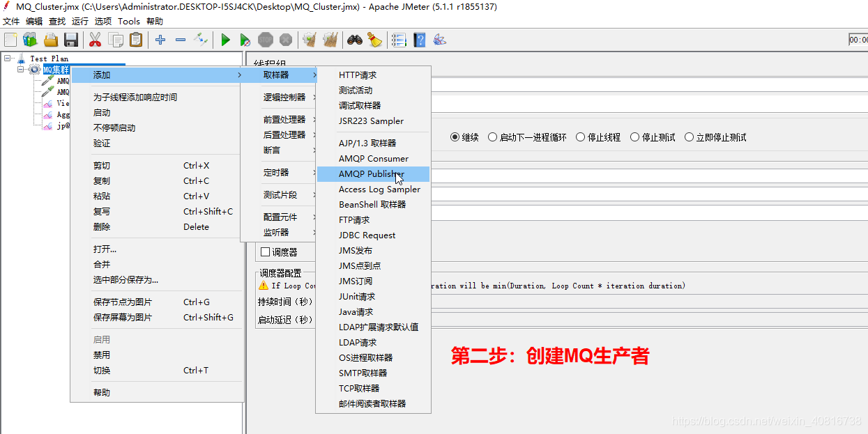Expand the 测试片段 submenu
This screenshot has width=868, height=434.
[x=278, y=194]
